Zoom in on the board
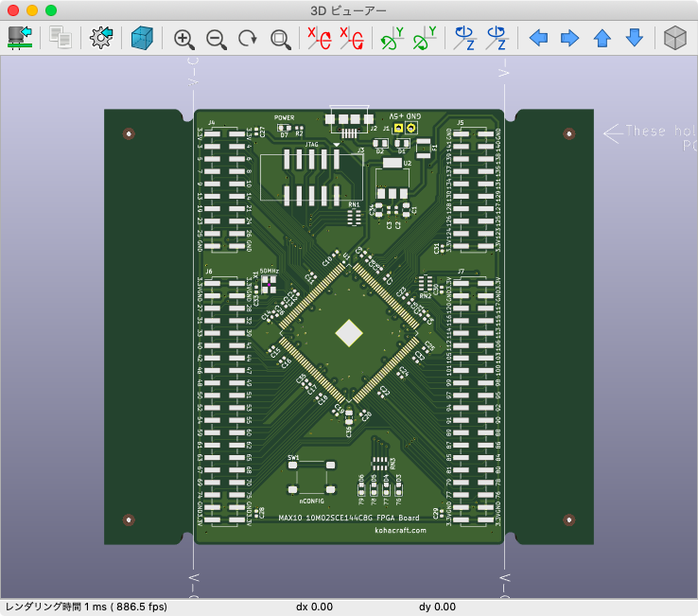The width and height of the screenshot is (698, 616). [x=183, y=38]
